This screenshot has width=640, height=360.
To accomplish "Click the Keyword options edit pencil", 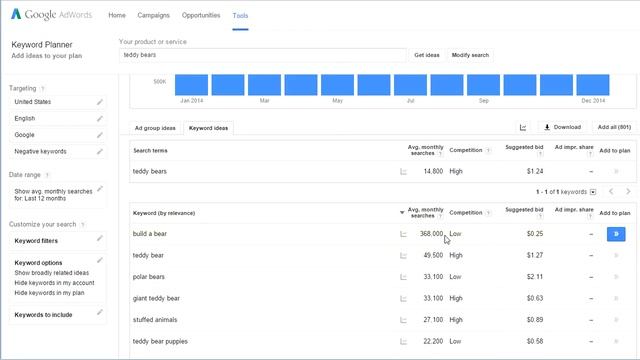I will click(x=100, y=260).
